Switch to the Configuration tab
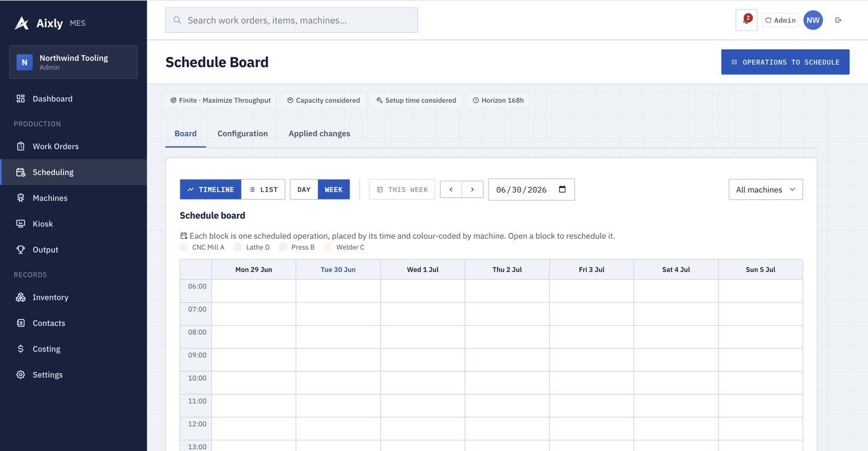The image size is (868, 451). pos(243,134)
